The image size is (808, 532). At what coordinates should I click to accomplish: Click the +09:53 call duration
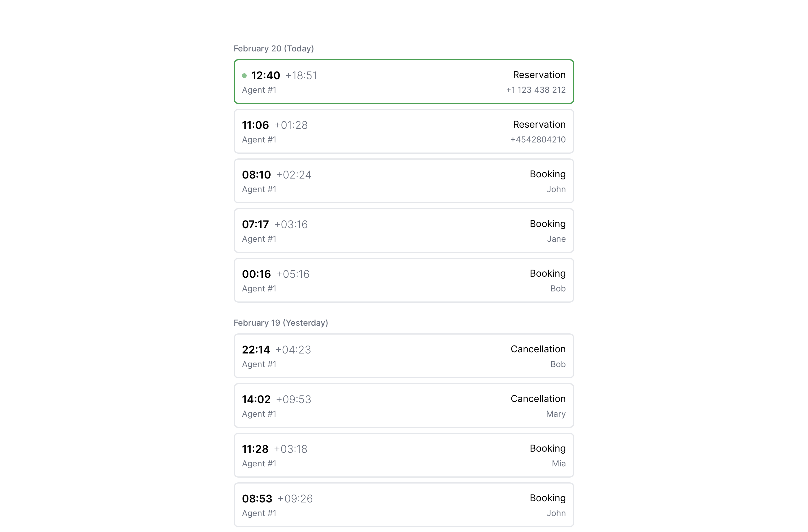pos(293,399)
